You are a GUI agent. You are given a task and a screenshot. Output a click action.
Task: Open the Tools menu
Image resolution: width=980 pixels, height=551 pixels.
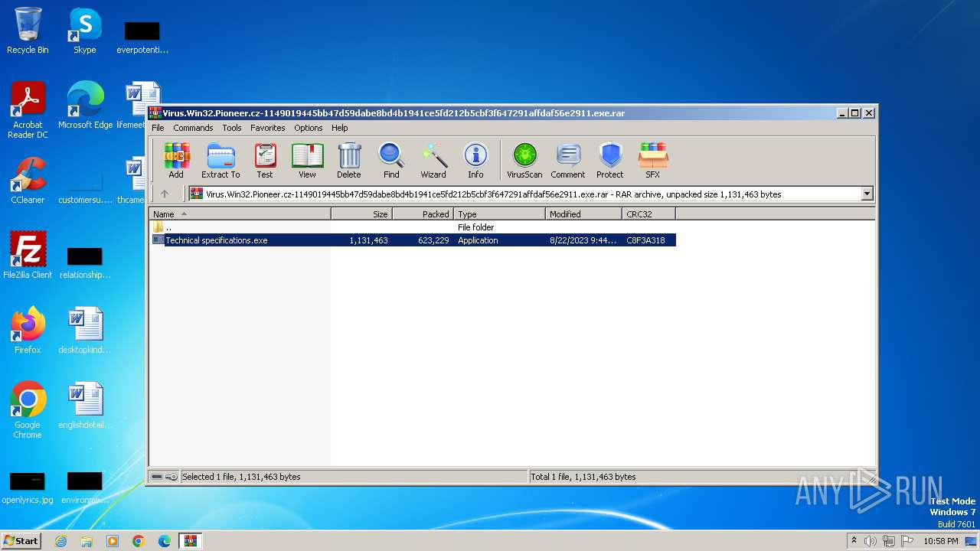[232, 128]
